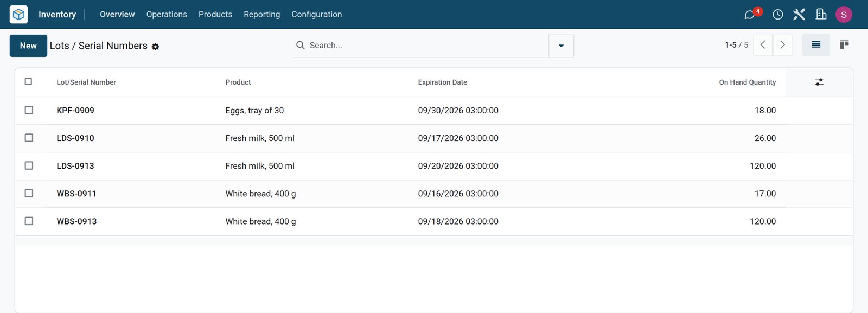Viewport: 868px width, 313px height.
Task: Tick the checkbox for lot KPF-0909
Action: click(x=29, y=110)
